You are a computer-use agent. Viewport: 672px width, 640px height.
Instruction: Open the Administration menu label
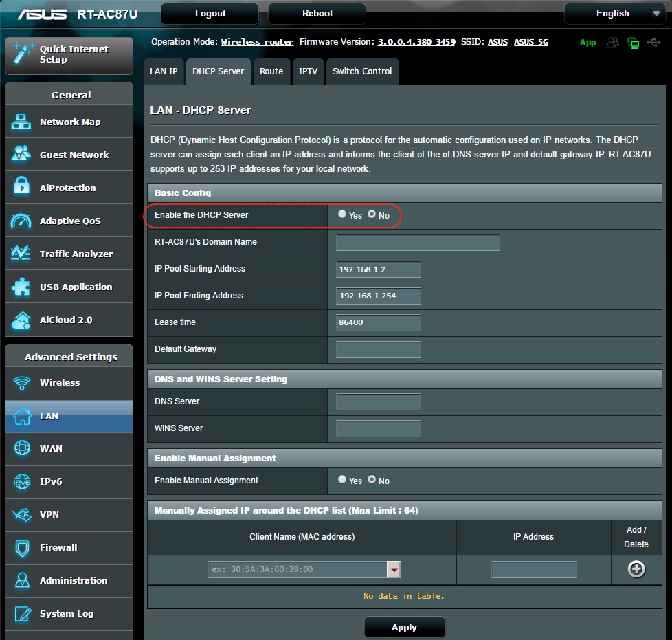tap(74, 580)
